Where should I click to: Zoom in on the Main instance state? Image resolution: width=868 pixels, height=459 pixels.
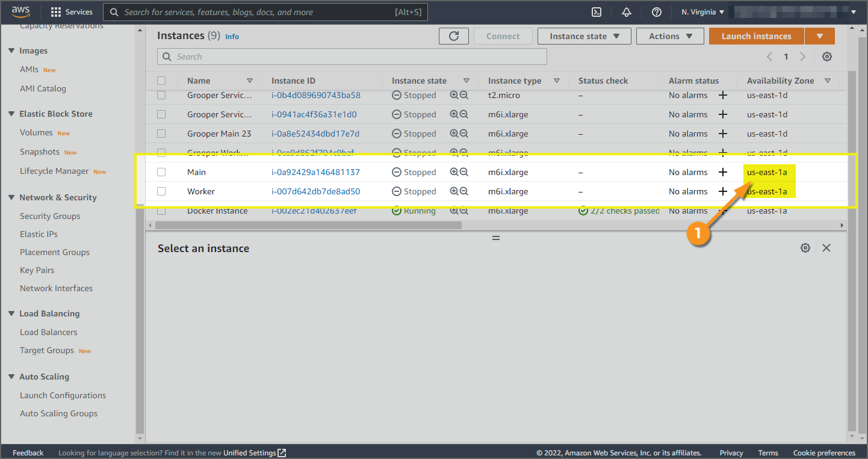click(454, 172)
